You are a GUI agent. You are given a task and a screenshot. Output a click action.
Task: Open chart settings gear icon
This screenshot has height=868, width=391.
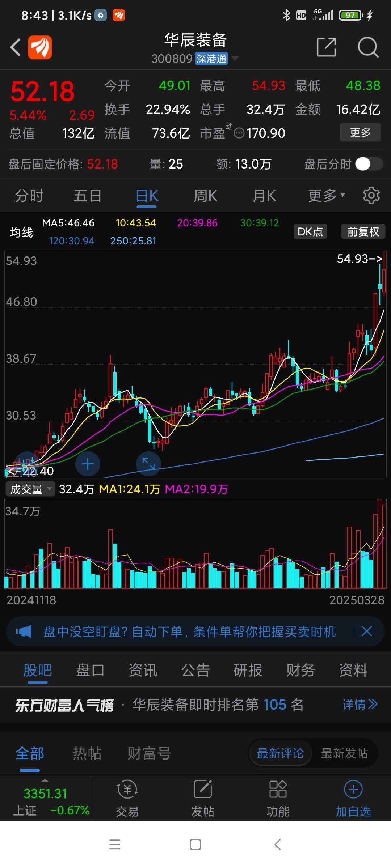371,196
